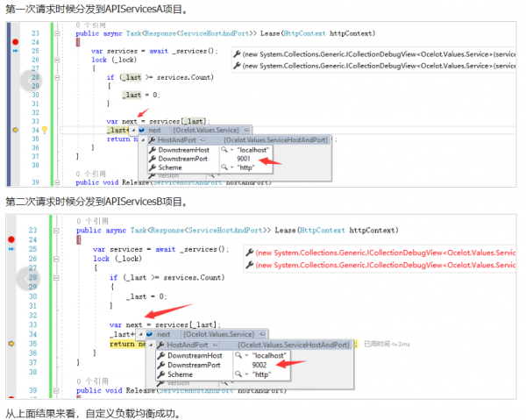Viewport: 526px width, 420px height.
Task: Click the text '第一次请求时候分发到APIServicesA项目。'
Action: (x=96, y=9)
